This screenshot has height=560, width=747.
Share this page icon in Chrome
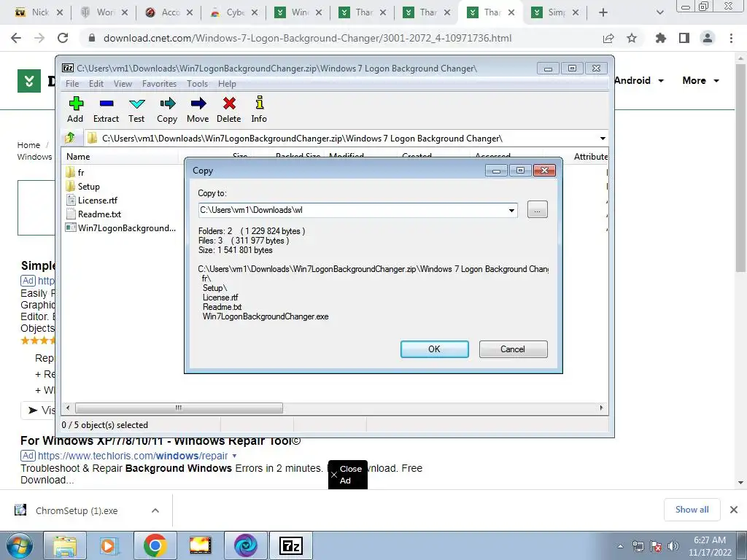(608, 38)
